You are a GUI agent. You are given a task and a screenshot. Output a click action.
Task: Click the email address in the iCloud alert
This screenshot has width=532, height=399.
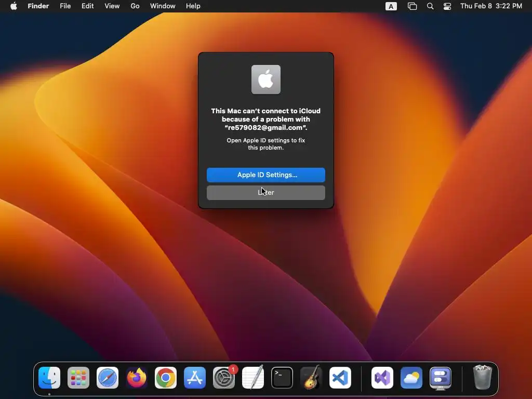[x=264, y=128]
